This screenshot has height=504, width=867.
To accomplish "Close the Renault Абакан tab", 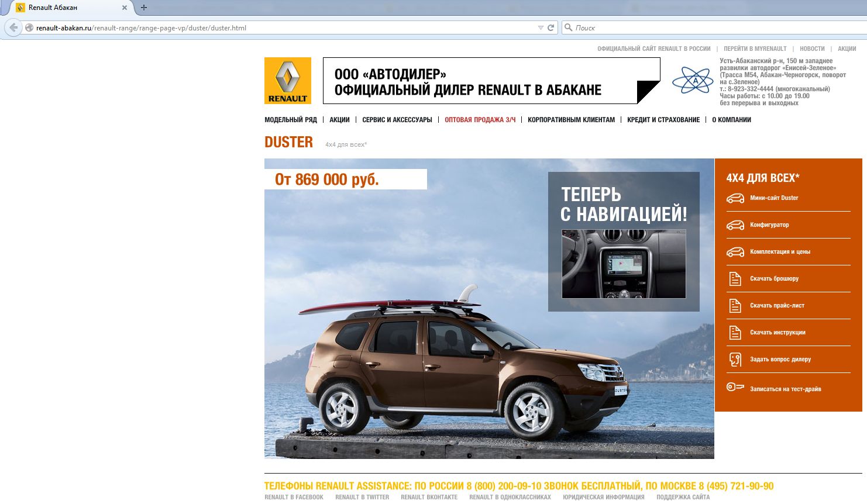I will pos(124,8).
